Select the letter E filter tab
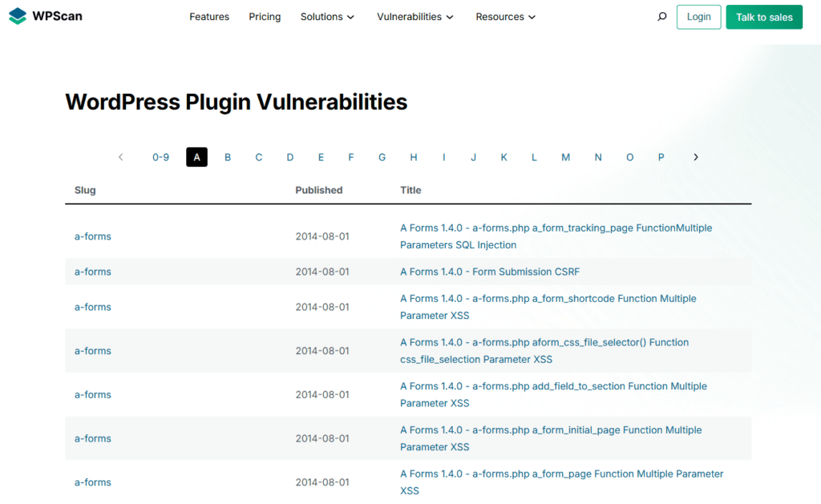The image size is (821, 504). tap(321, 157)
